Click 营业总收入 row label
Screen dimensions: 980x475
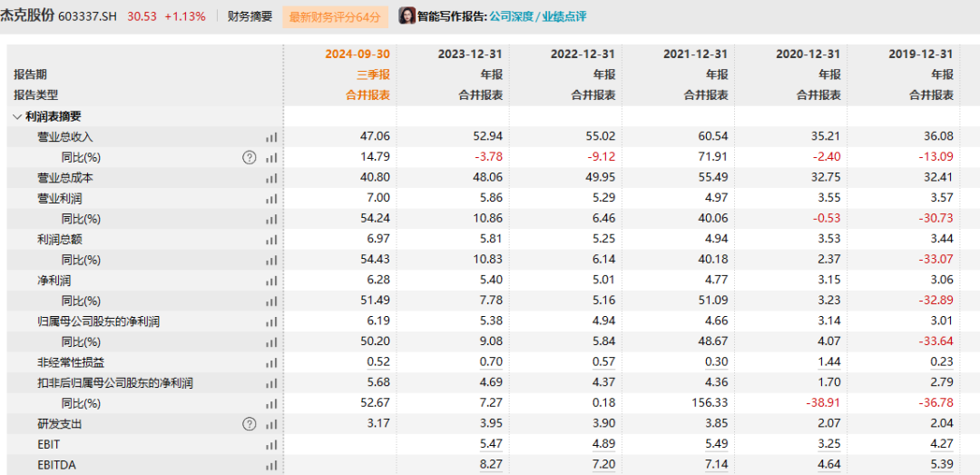click(x=65, y=137)
